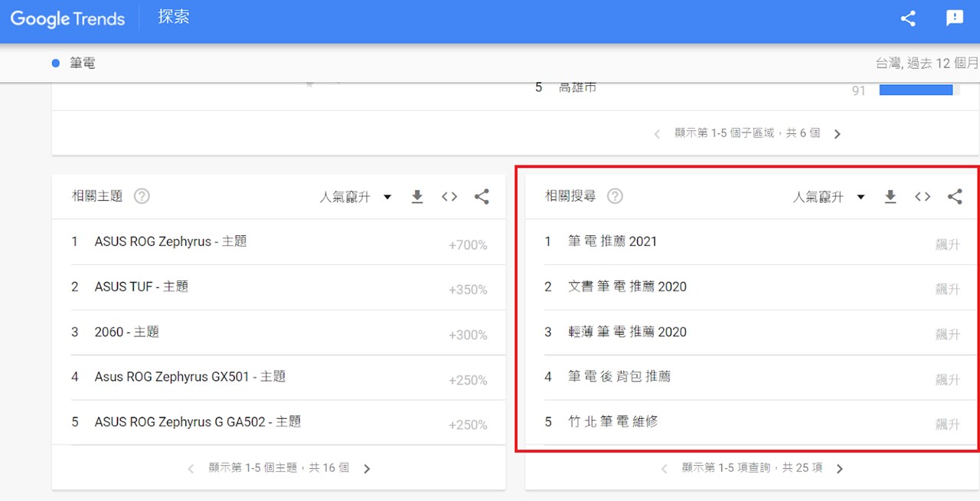The height and width of the screenshot is (501, 980).
Task: Click the 相關主題 panel title
Action: pos(97,196)
